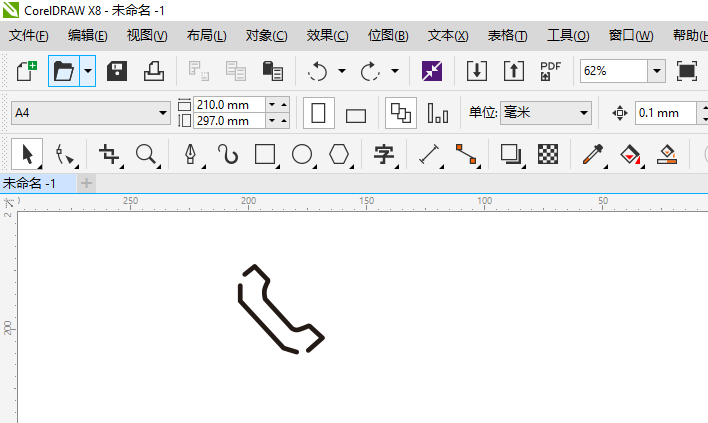Open the 布局(L) menu
This screenshot has height=423, width=708.
point(206,35)
